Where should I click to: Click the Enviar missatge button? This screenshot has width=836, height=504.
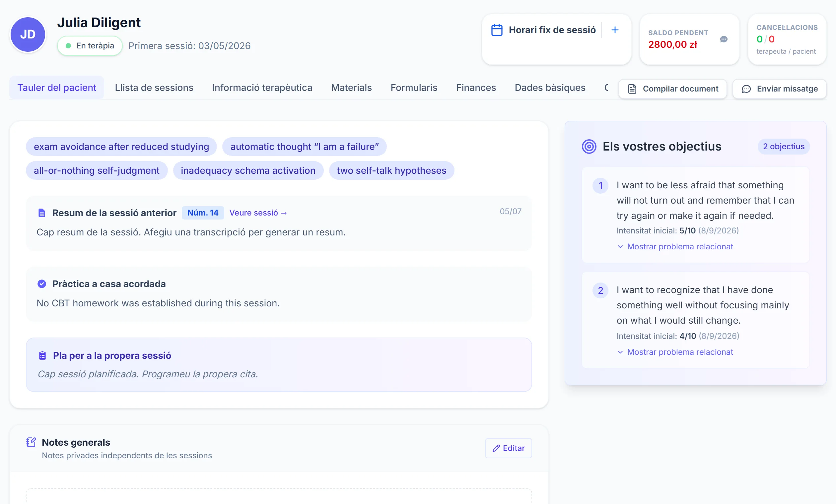pos(780,89)
